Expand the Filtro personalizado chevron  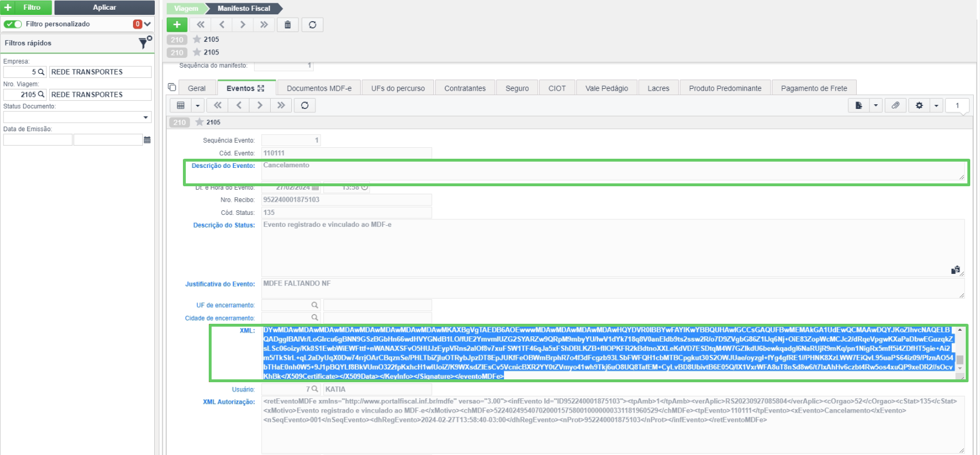point(147,24)
